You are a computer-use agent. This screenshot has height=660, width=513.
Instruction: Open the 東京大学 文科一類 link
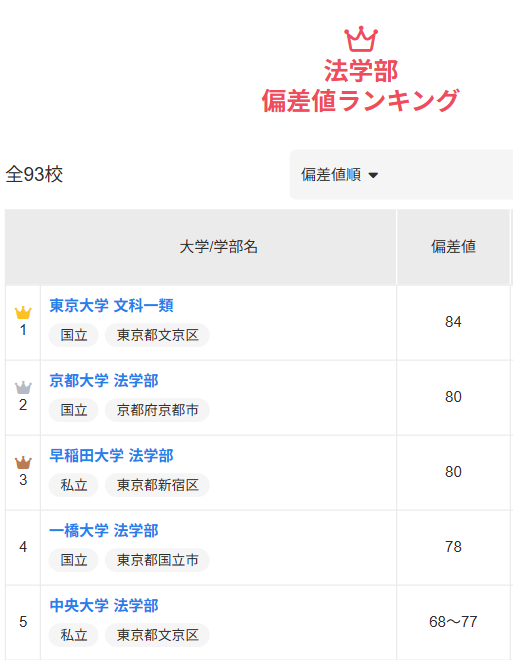tap(112, 306)
